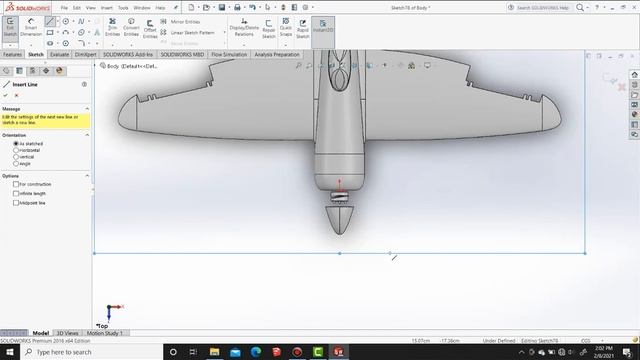Click the Print icon
Viewport: 640px width, 360px height.
pos(237,7)
